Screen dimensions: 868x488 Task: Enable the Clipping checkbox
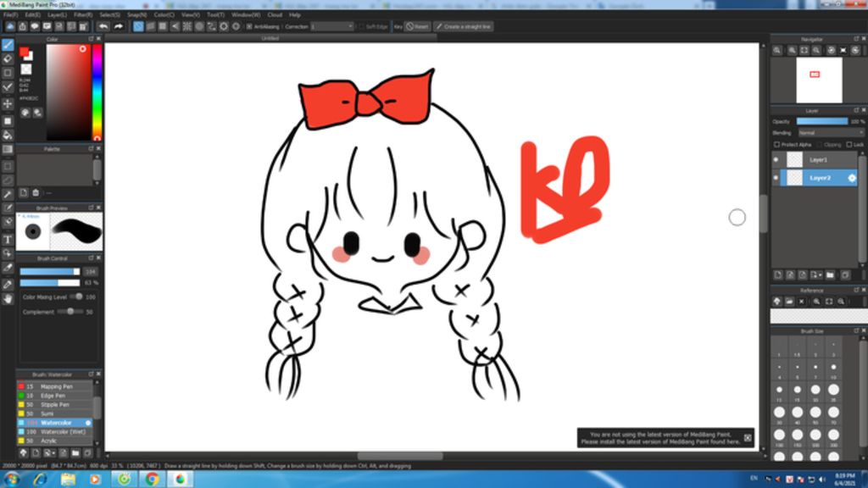tap(820, 144)
